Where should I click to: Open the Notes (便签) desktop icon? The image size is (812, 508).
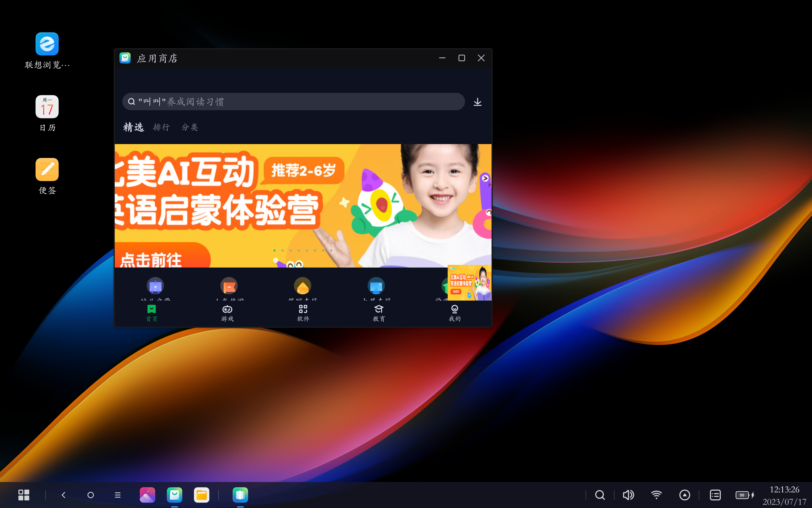pyautogui.click(x=47, y=169)
